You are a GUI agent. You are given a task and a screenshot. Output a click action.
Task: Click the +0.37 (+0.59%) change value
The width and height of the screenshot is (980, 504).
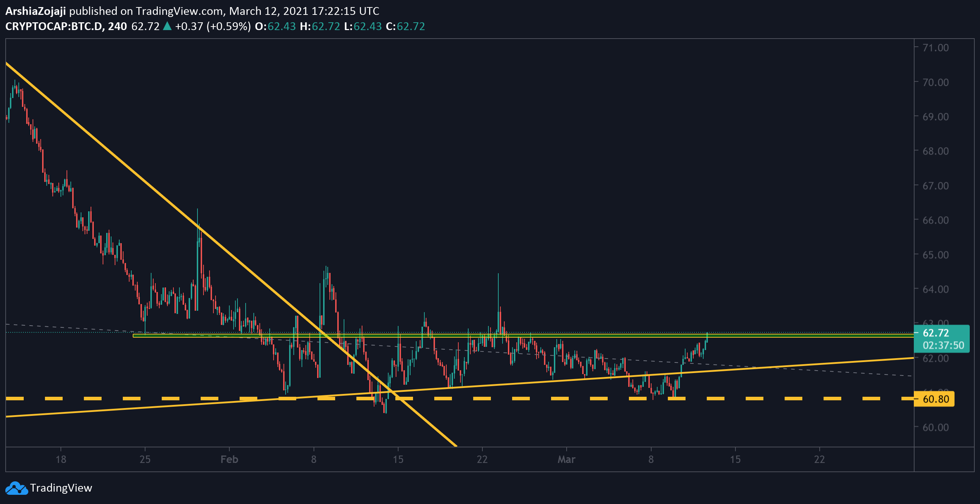(213, 26)
